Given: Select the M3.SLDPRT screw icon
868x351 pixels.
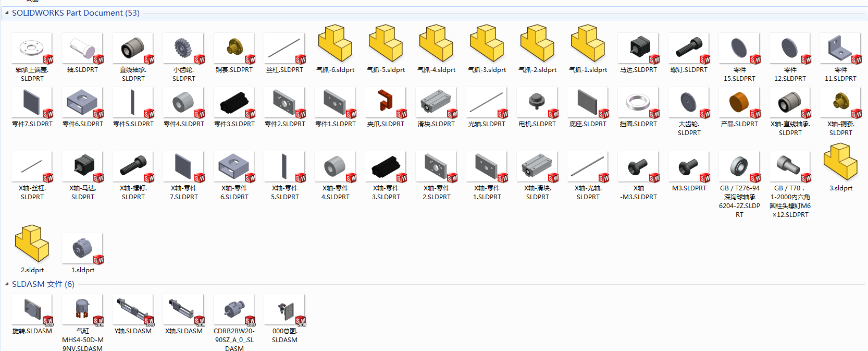Looking at the screenshot, I should pyautogui.click(x=689, y=167).
